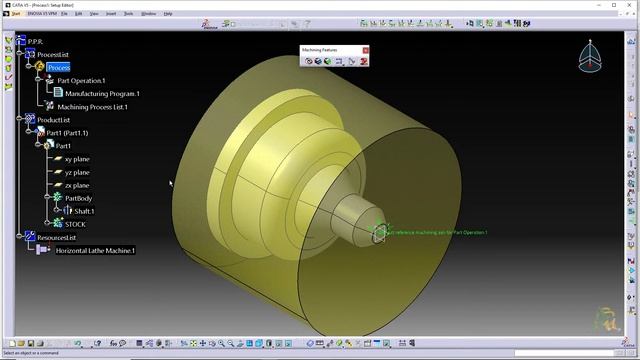Click the Zoom Out magnifier
640x360 pixels.
pos(231,344)
